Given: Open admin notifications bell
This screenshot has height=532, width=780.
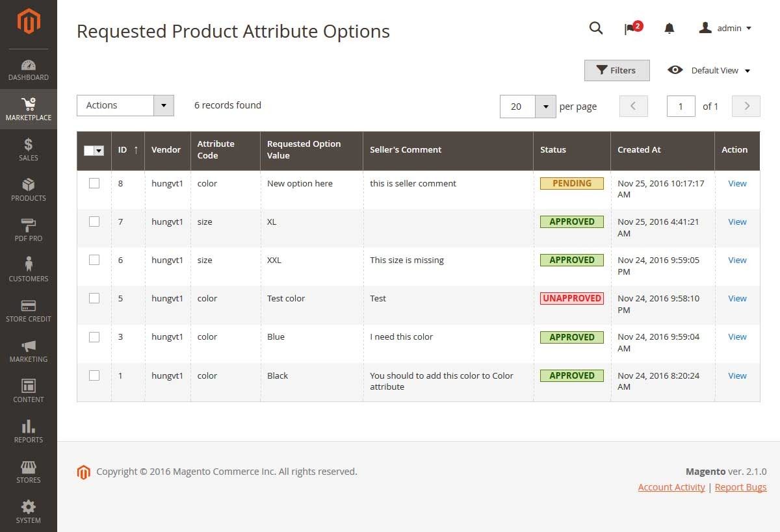Looking at the screenshot, I should pyautogui.click(x=669, y=28).
